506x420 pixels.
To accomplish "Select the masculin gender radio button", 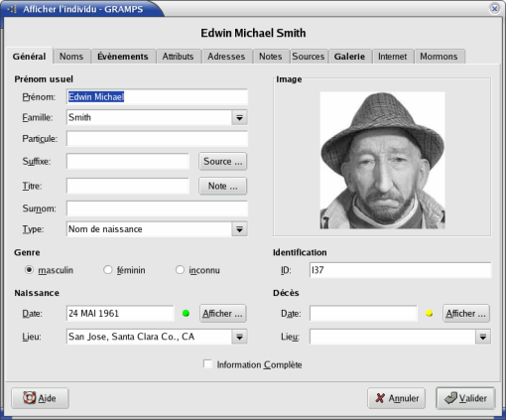I will click(x=29, y=270).
